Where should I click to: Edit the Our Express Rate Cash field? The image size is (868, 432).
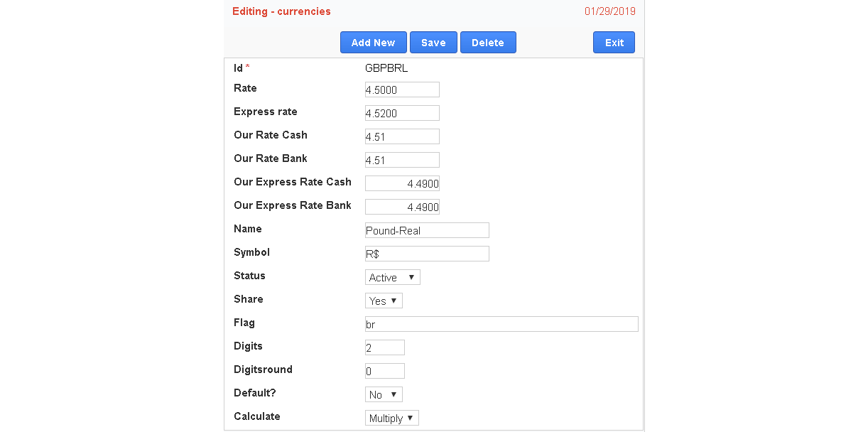402,183
